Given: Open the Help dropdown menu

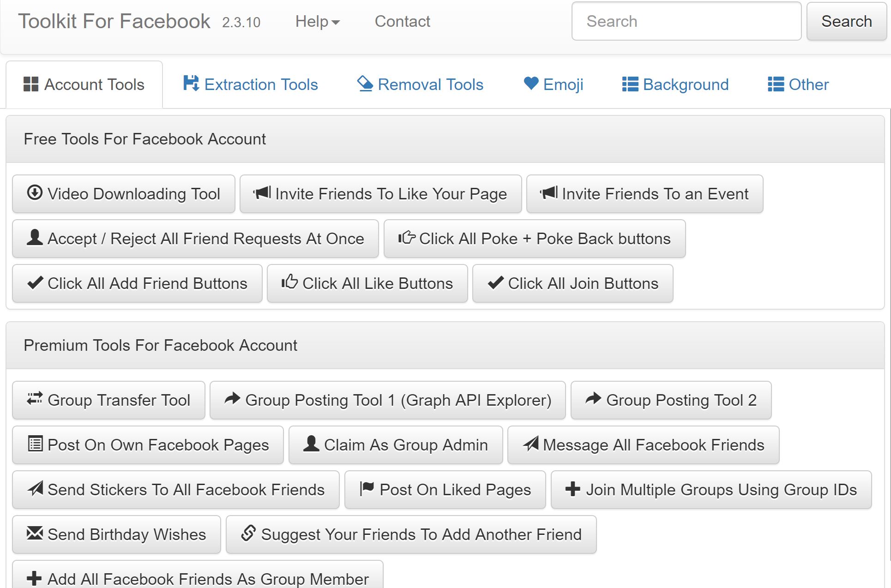Looking at the screenshot, I should coord(318,21).
